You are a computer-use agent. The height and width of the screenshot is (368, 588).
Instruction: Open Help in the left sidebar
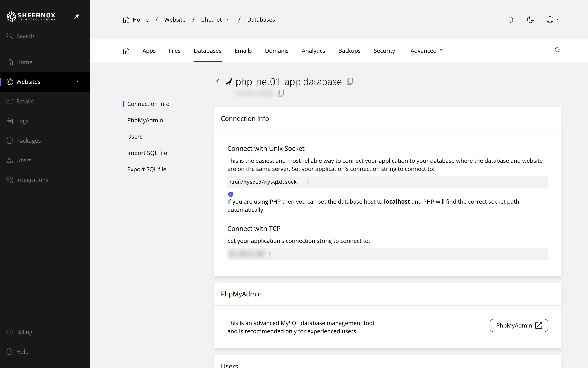(x=45, y=352)
